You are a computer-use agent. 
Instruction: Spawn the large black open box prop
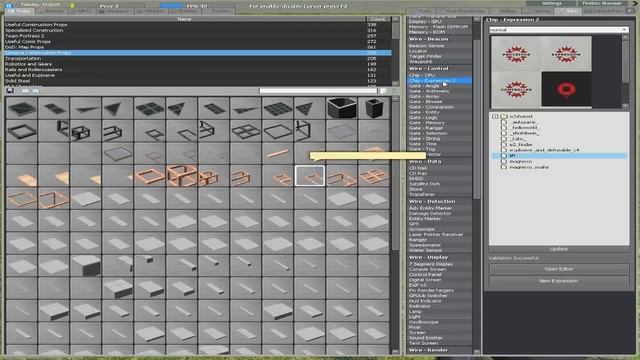tap(342, 108)
